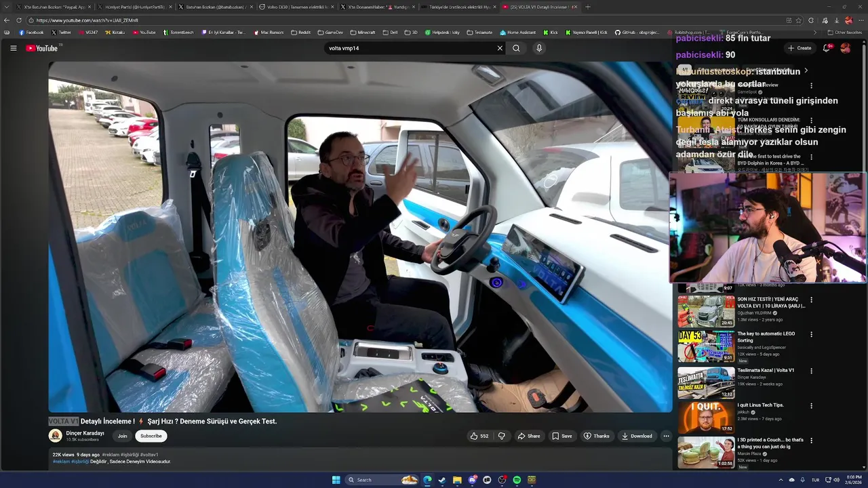
Task: Open 'Teslimatta Kaza' video thumbnail
Action: pyautogui.click(x=706, y=383)
